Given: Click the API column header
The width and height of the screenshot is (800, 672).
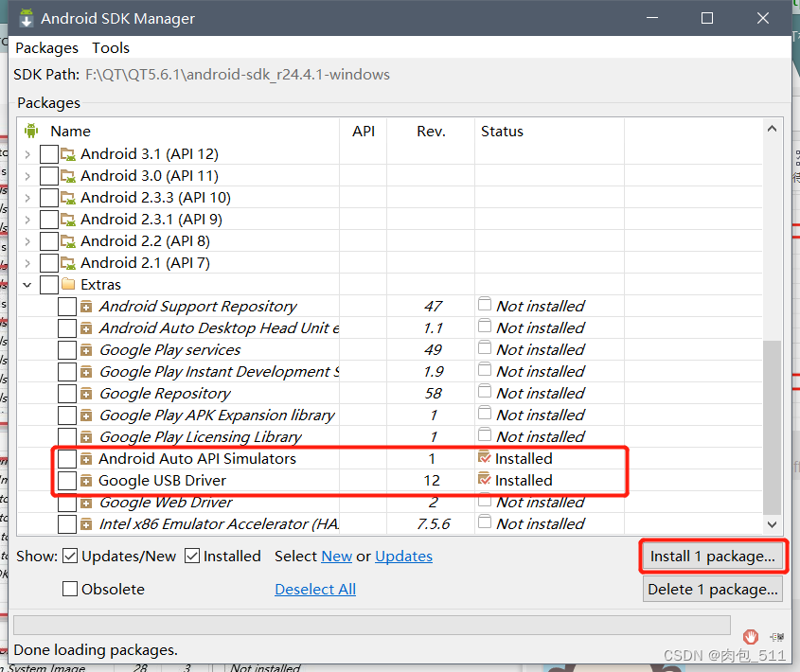Looking at the screenshot, I should tap(364, 132).
